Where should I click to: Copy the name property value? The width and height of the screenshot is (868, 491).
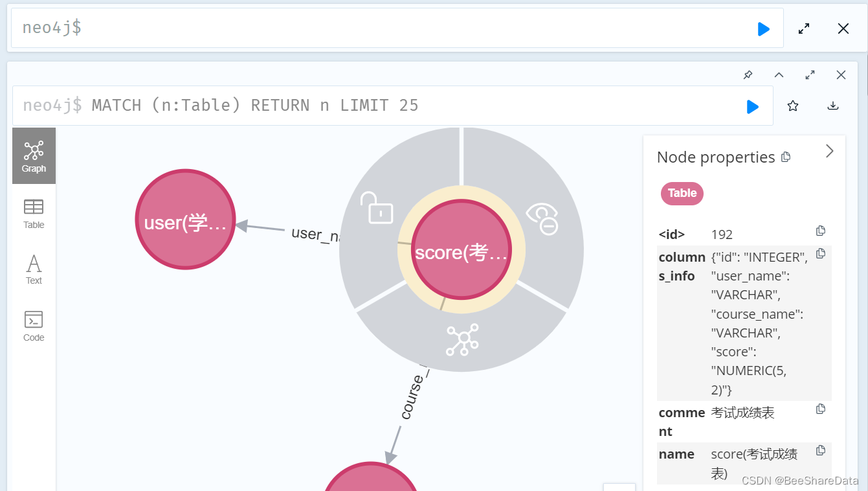821,450
